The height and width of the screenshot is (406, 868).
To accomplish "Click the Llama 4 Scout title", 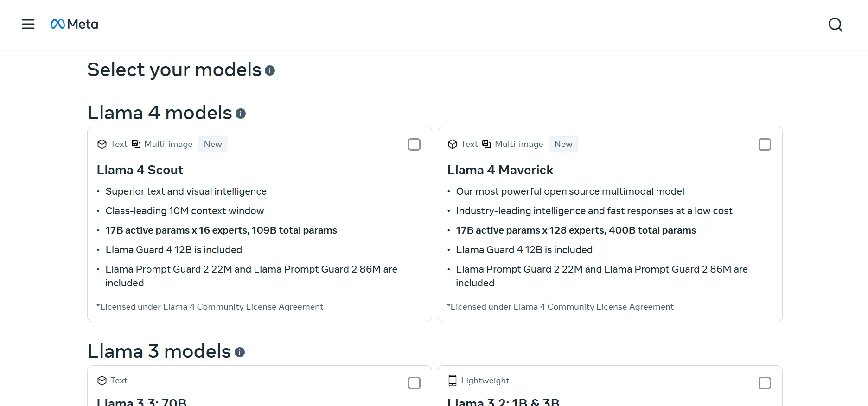I will pyautogui.click(x=140, y=170).
